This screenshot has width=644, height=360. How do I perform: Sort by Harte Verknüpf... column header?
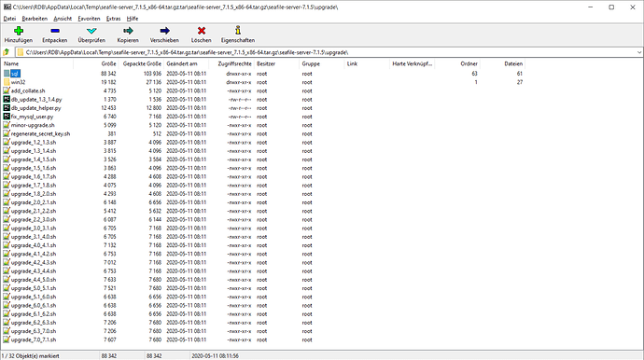click(x=412, y=63)
